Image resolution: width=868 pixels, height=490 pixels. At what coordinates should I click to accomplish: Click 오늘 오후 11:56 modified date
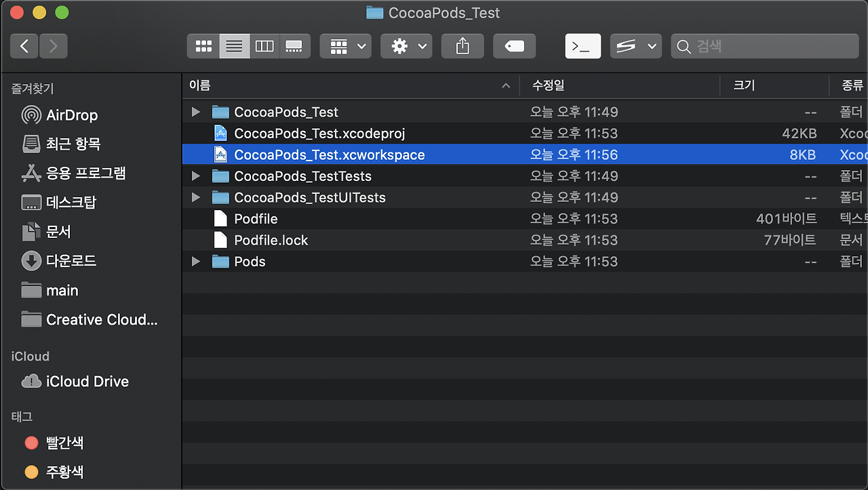(574, 155)
